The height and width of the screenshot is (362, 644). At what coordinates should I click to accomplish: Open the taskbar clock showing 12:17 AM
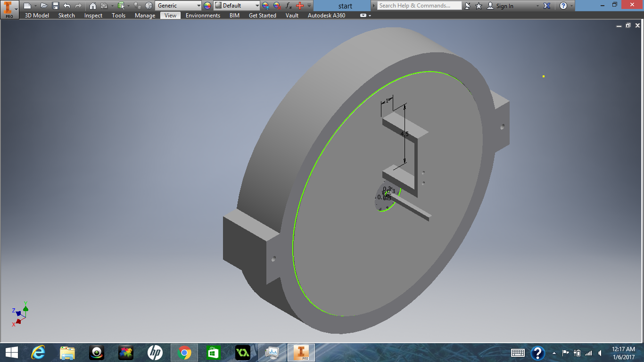tap(623, 353)
